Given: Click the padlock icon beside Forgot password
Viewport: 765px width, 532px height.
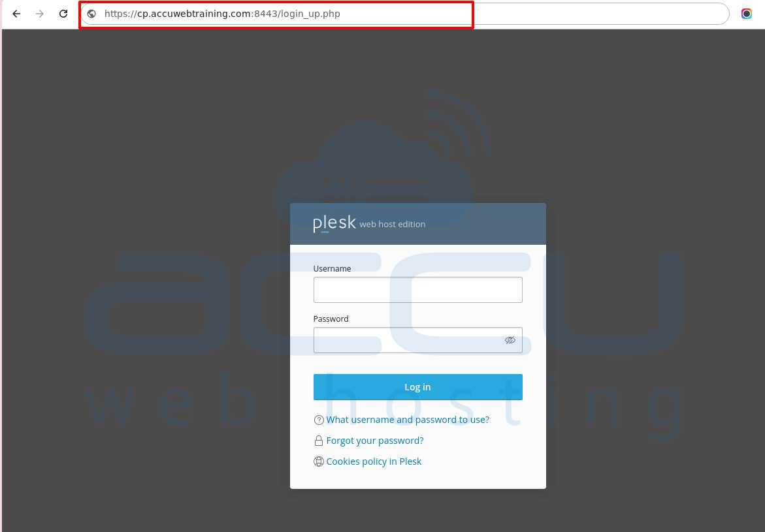Looking at the screenshot, I should pos(319,441).
